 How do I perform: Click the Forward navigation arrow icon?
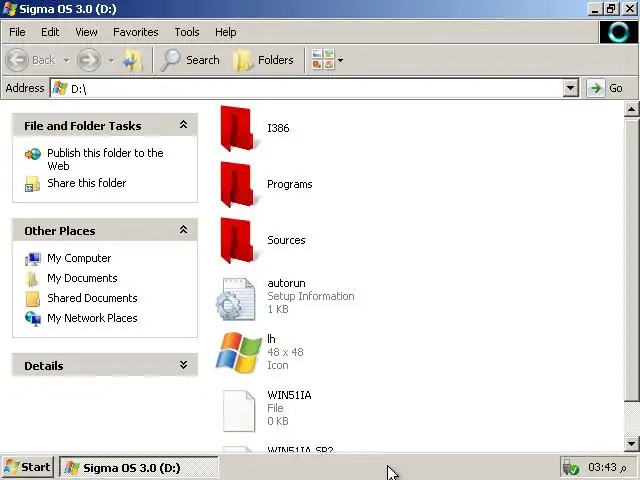click(x=89, y=60)
